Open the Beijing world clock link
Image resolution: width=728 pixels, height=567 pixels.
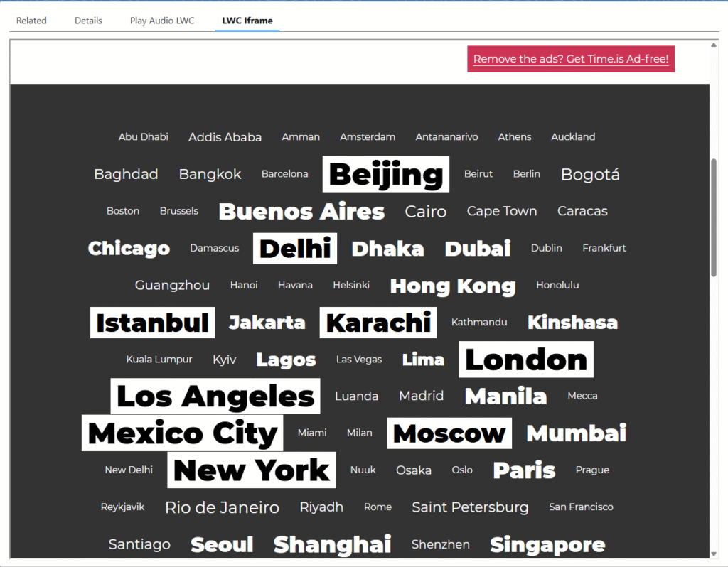tap(385, 175)
